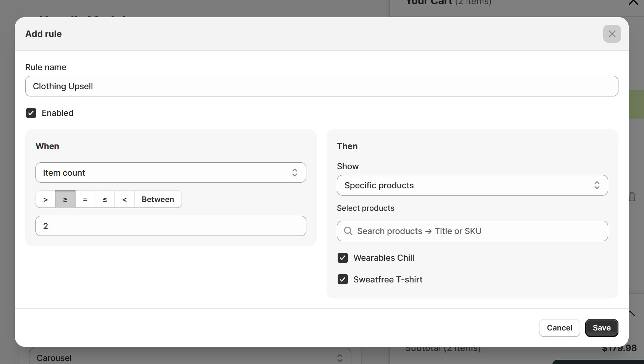Viewport: 644px width, 364px height.
Task: Click the trash icon to delete cart item
Action: pos(632,197)
